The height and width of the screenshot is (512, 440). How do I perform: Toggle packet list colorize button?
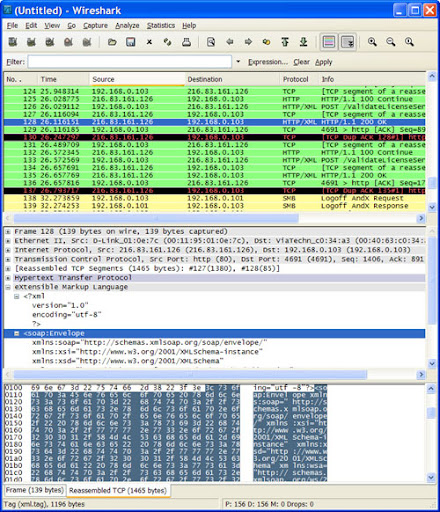(329, 42)
